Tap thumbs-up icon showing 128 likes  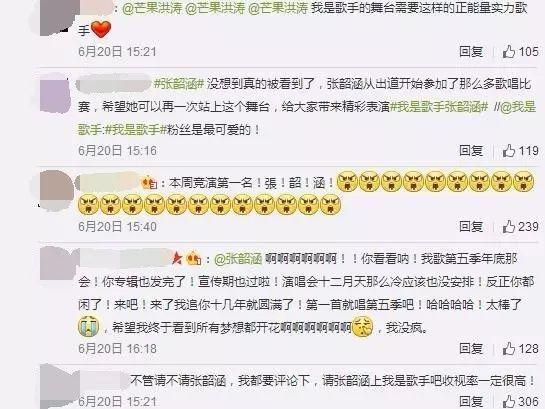coord(509,348)
